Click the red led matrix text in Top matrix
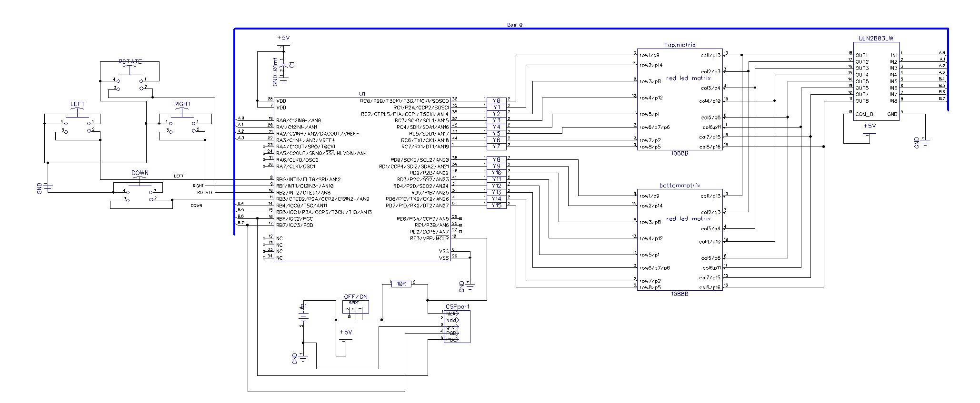The image size is (980, 403). (688, 78)
